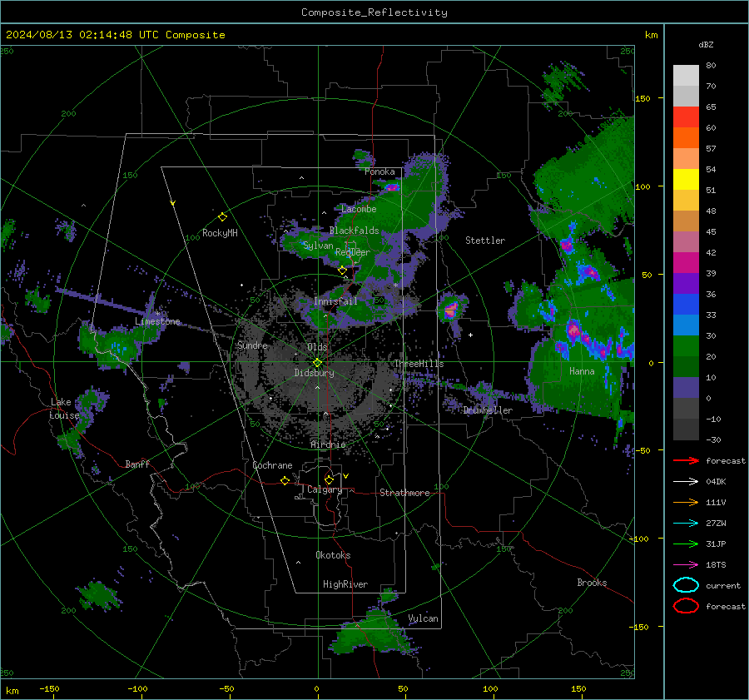
Task: Click the Sylvan map label
Action: tap(318, 246)
